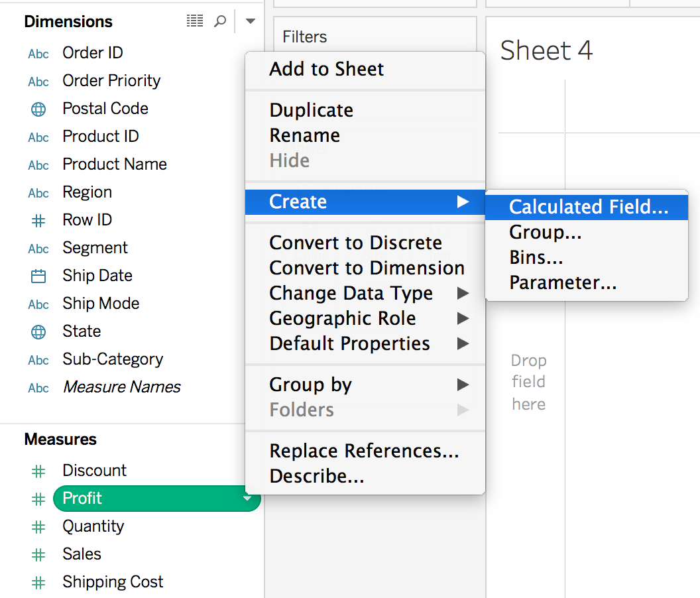Open the Dimensions pane dropdown arrow
This screenshot has height=598, width=700.
pos(250,21)
